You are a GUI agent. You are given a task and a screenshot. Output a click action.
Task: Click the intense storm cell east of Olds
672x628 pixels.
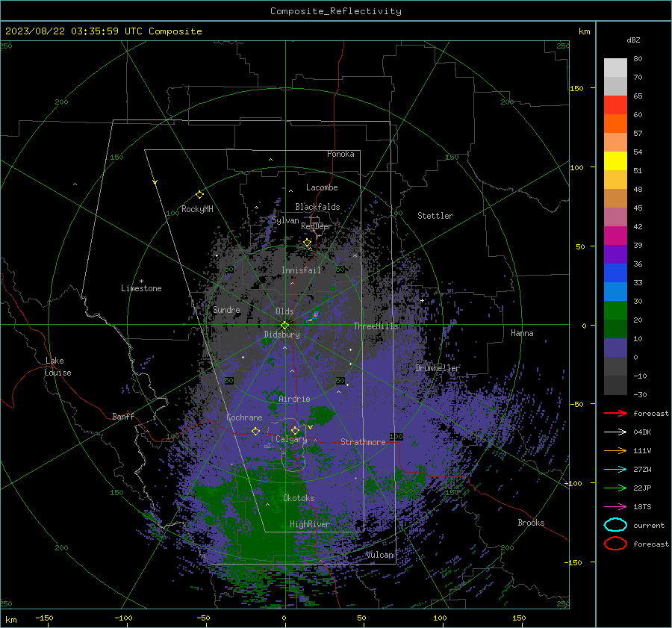point(314,317)
